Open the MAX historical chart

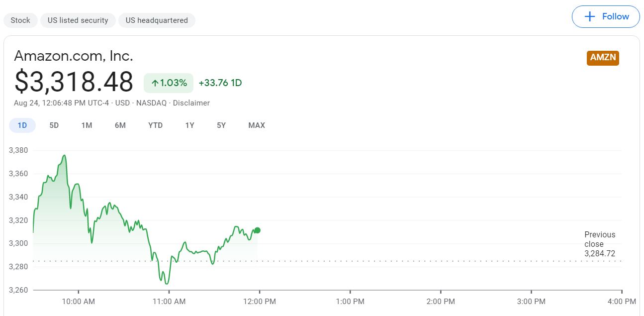pyautogui.click(x=257, y=125)
